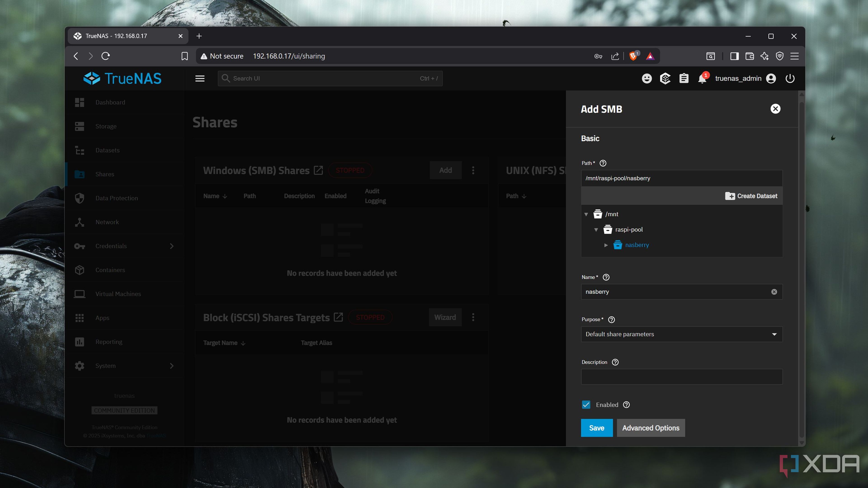Click Path help question mark icon
The width and height of the screenshot is (868, 488).
pos(603,163)
